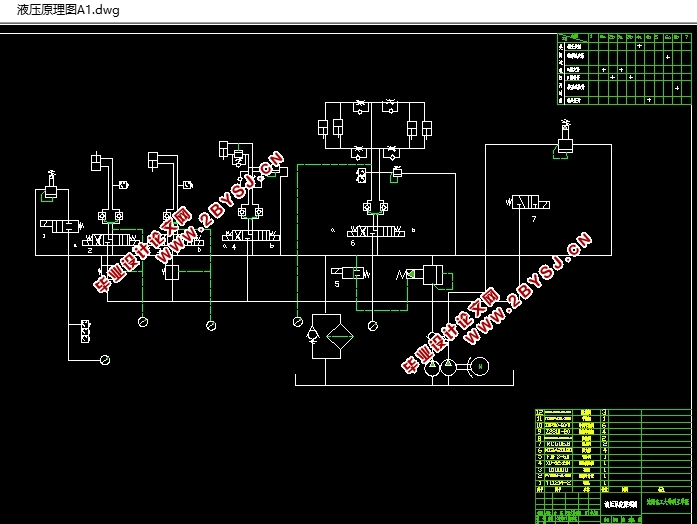Click the solenoid action table at top right
Screen dimensions: 697x524
624,69
